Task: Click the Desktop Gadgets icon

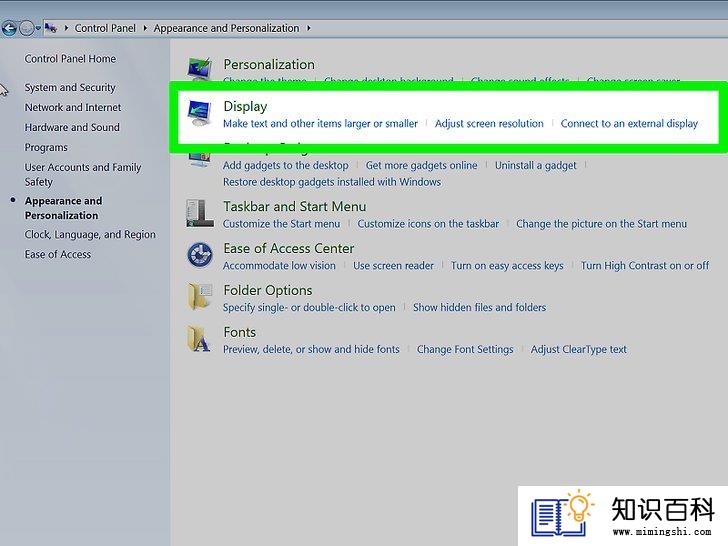Action: coord(200,159)
